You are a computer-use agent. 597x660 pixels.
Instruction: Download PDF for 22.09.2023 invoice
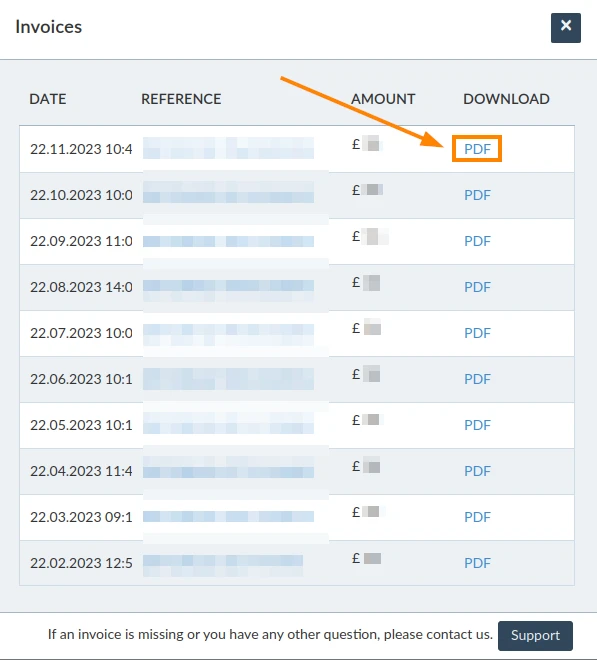(x=477, y=241)
